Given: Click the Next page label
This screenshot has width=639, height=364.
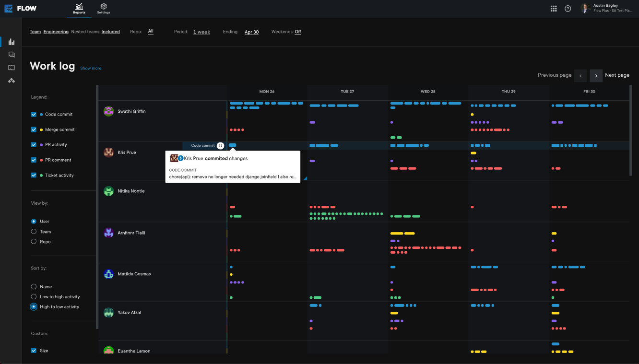Looking at the screenshot, I should [617, 75].
